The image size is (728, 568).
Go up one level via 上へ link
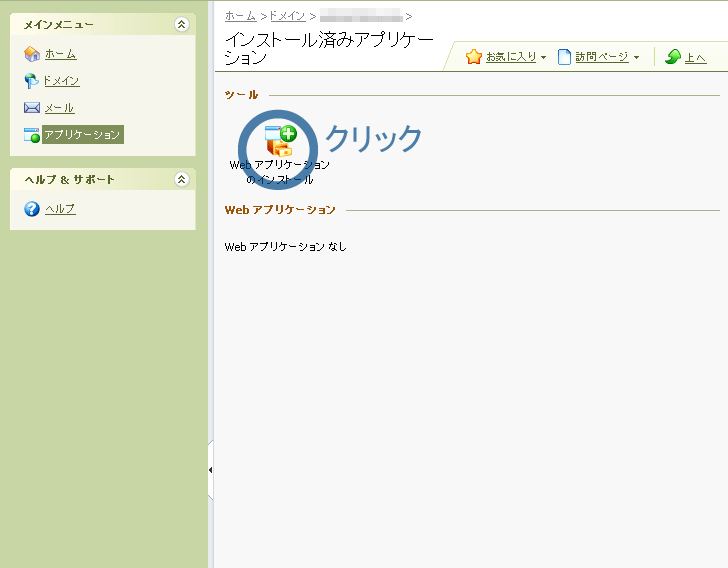coord(696,58)
